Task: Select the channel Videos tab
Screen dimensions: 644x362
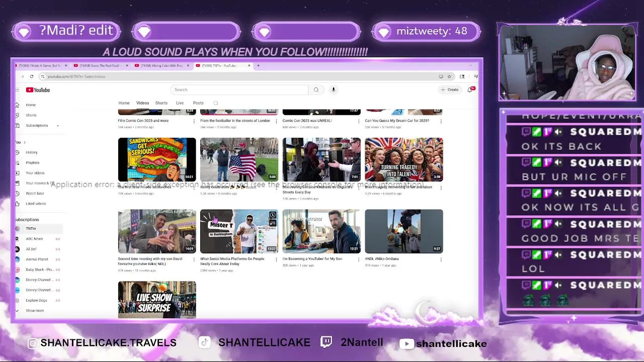Action: coord(142,103)
